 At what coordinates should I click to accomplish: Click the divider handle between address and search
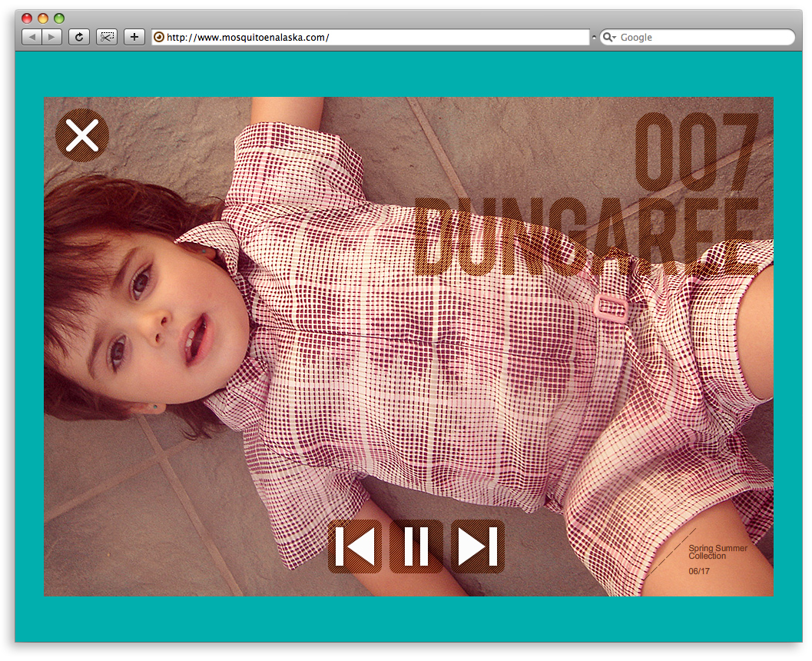pyautogui.click(x=594, y=37)
